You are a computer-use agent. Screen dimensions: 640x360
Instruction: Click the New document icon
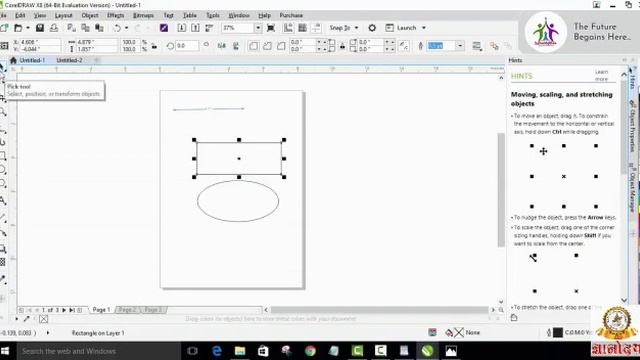click(4, 28)
